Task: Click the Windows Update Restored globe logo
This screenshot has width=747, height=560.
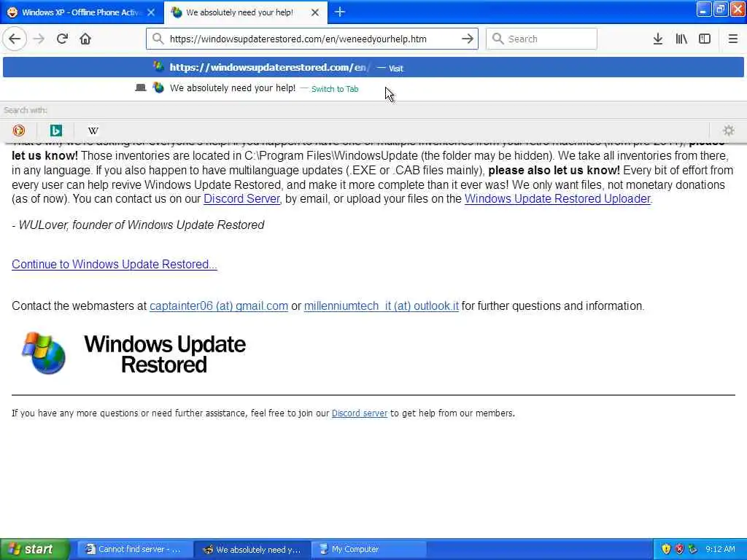Action: tap(44, 354)
